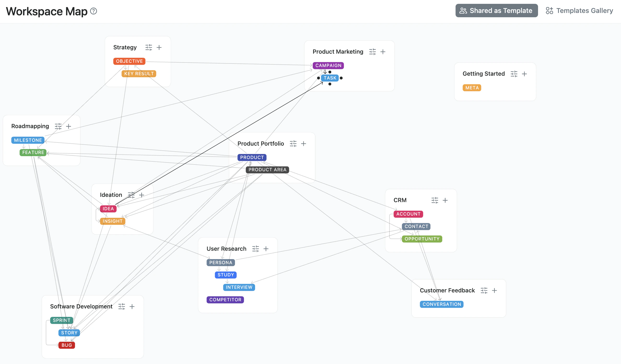This screenshot has width=621, height=364.
Task: Select the CAMPAIGN node in Product Marketing
Action: click(328, 65)
